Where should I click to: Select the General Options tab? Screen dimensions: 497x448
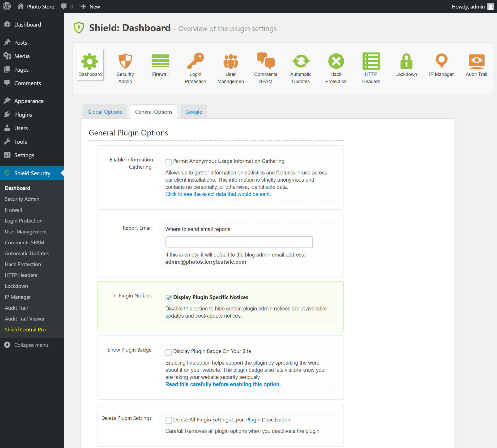tap(154, 112)
